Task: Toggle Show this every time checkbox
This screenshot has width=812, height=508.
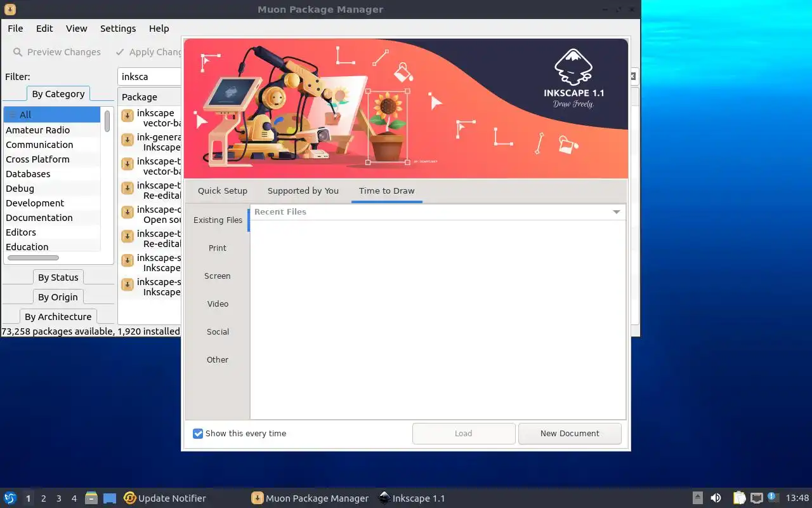Action: tap(198, 434)
